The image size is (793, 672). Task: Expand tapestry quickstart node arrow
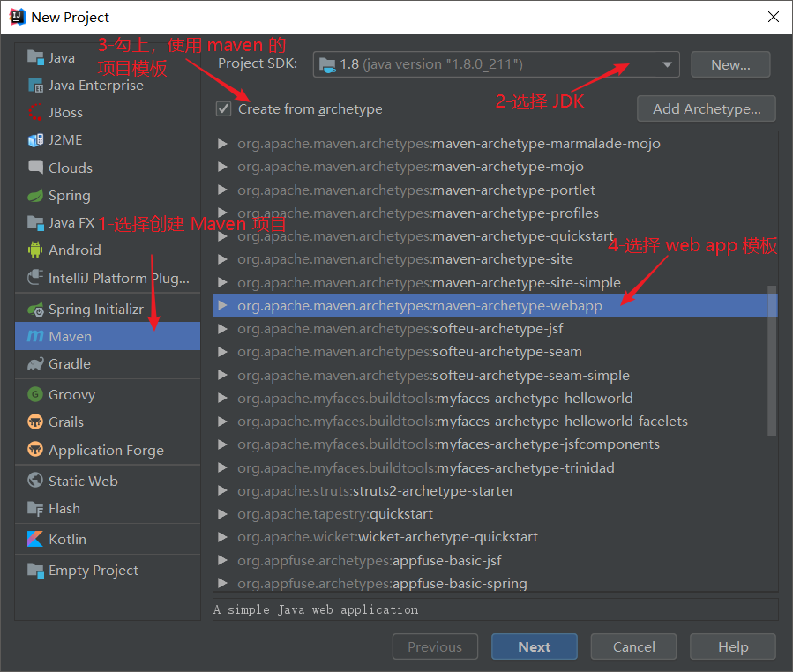[x=222, y=514]
